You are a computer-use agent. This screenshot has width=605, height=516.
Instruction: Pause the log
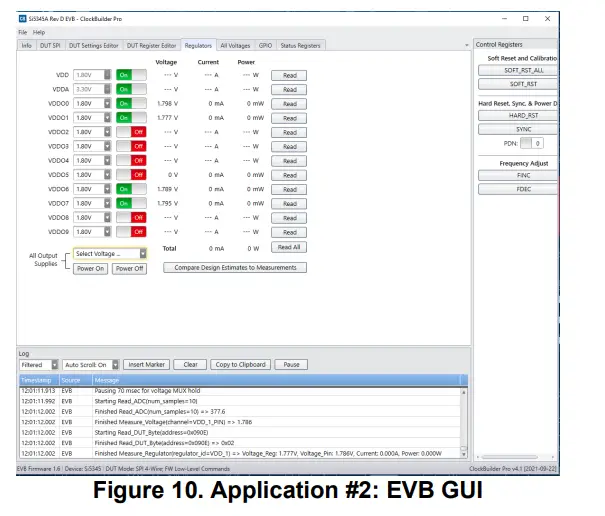pyautogui.click(x=291, y=365)
